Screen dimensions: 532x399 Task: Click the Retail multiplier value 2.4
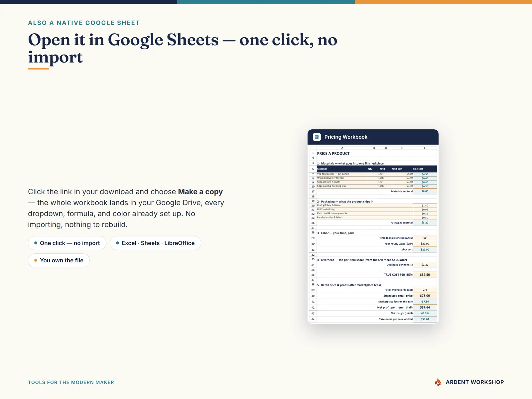[425, 290]
